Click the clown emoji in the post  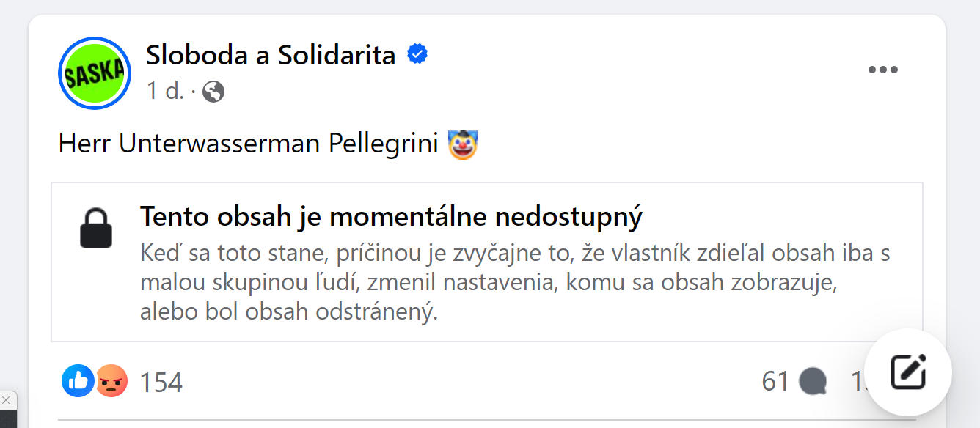pos(463,144)
